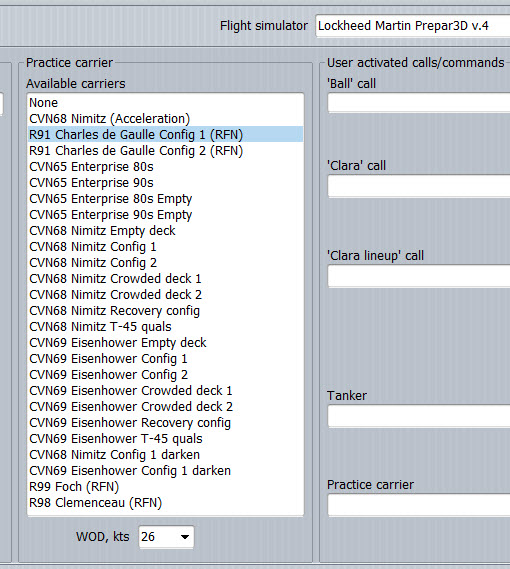Screen dimensions: 510x569
Task: Choose CVN69 Eisenhower Config 1 darken
Action: coord(166,471)
